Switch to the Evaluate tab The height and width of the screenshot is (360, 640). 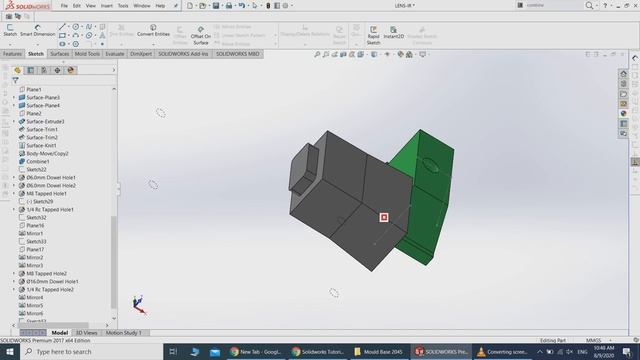(115, 54)
